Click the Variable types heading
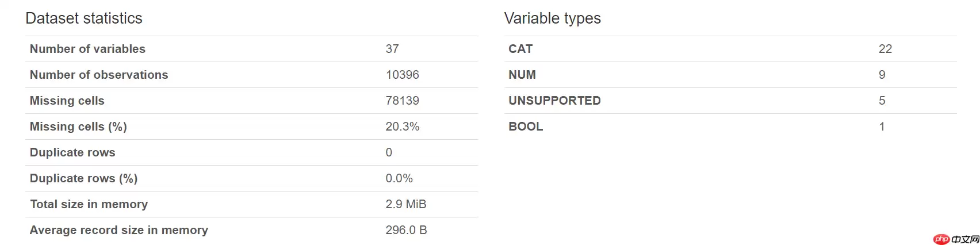 click(x=552, y=18)
